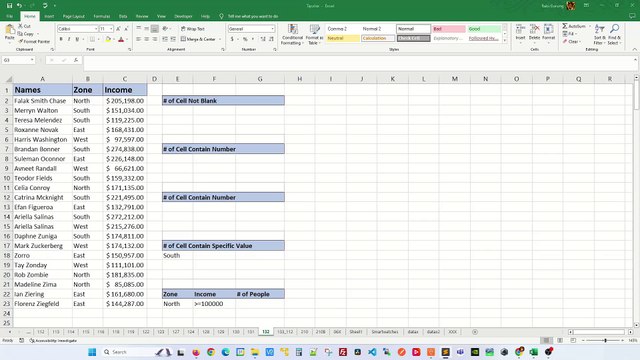Open Find & Select magnifier menu
Viewport: 640px width, 360px height.
pos(614,34)
